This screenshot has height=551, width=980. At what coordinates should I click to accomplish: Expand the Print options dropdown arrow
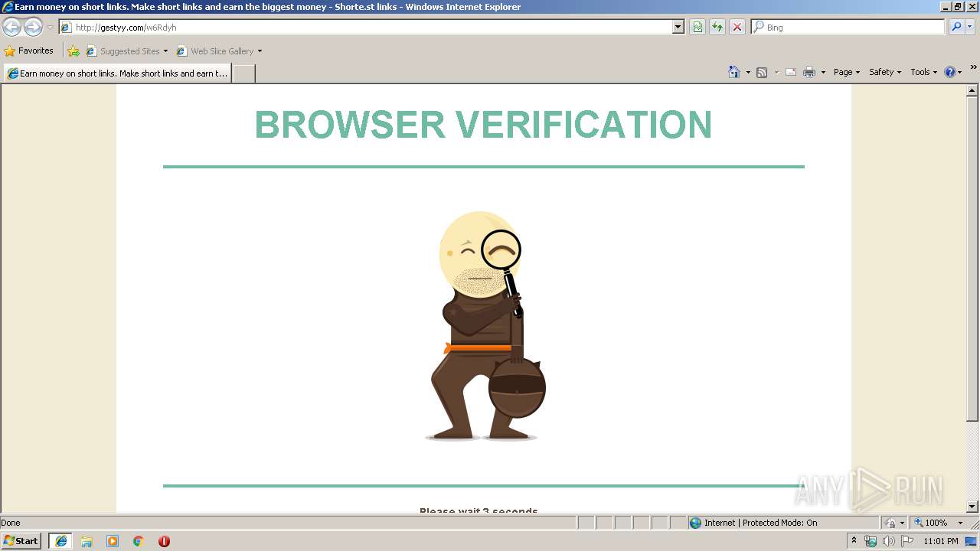(x=823, y=72)
